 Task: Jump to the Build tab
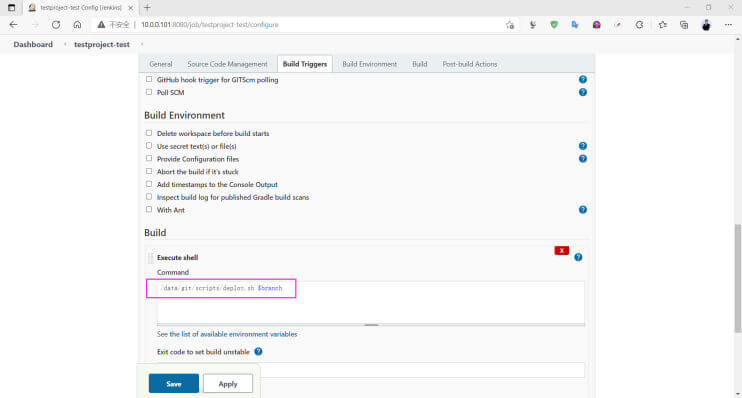[x=419, y=64]
